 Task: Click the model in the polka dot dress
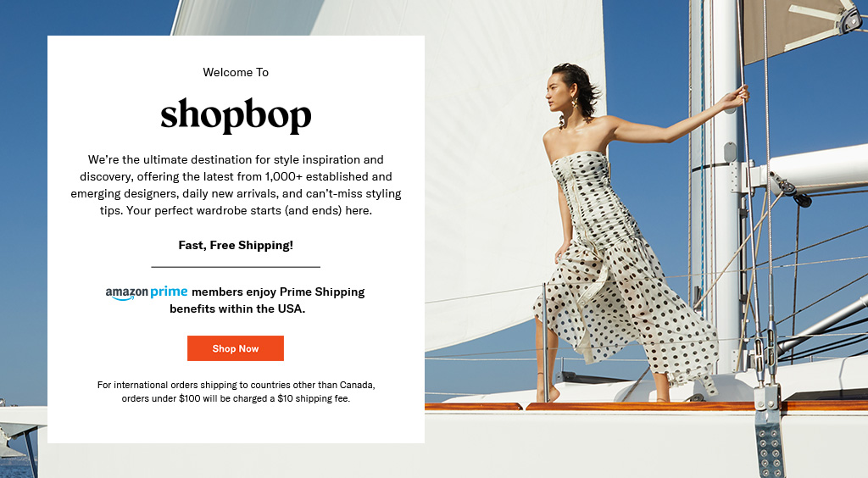coord(626,232)
